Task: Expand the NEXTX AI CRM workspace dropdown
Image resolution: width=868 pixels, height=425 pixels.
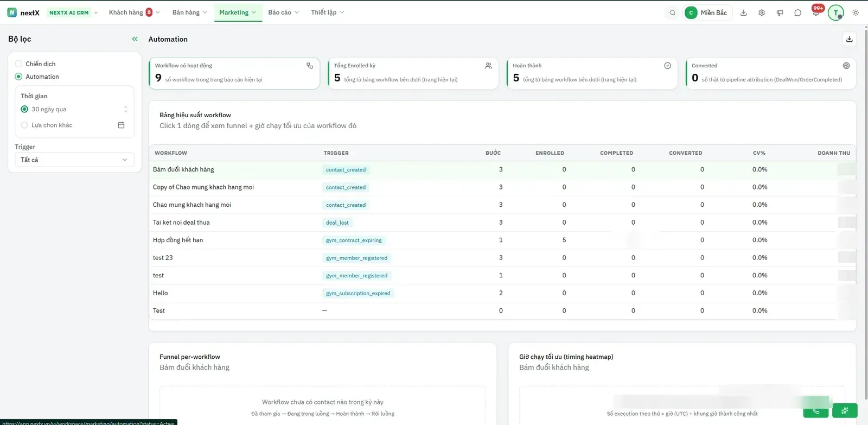Action: pos(73,12)
